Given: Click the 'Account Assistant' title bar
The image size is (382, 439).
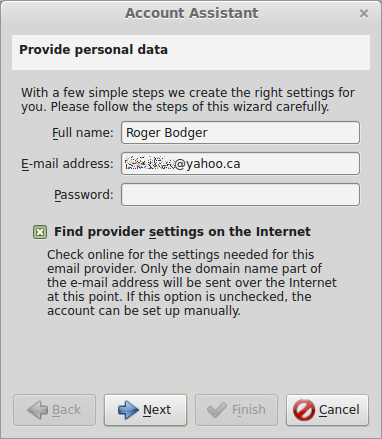Looking at the screenshot, I should point(191,13).
